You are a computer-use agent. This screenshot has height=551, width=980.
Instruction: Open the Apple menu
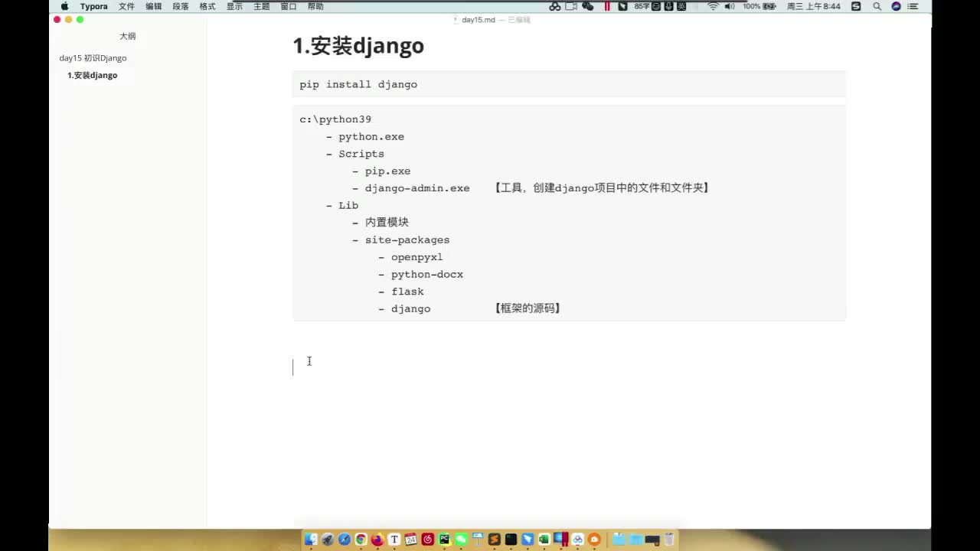click(x=64, y=6)
